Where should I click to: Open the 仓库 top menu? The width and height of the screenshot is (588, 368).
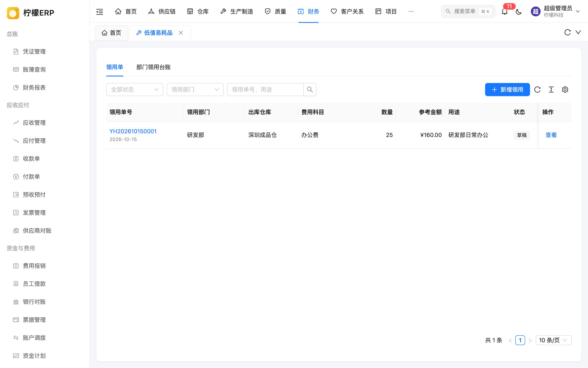tap(198, 11)
